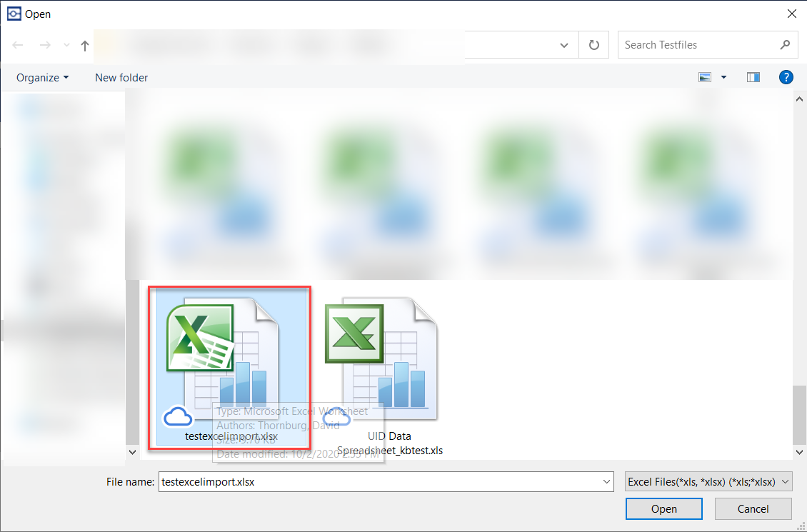
Task: Click New folder in the toolbar
Action: pos(121,77)
